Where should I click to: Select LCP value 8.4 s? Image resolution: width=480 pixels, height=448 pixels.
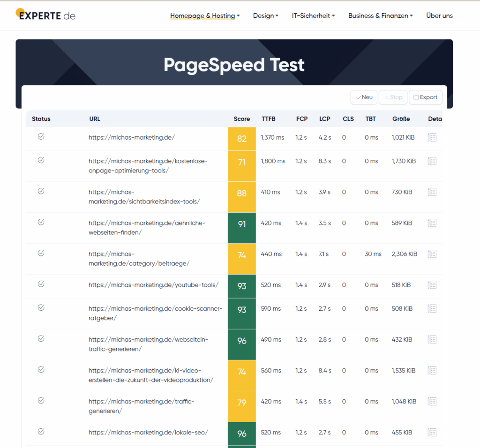point(325,371)
